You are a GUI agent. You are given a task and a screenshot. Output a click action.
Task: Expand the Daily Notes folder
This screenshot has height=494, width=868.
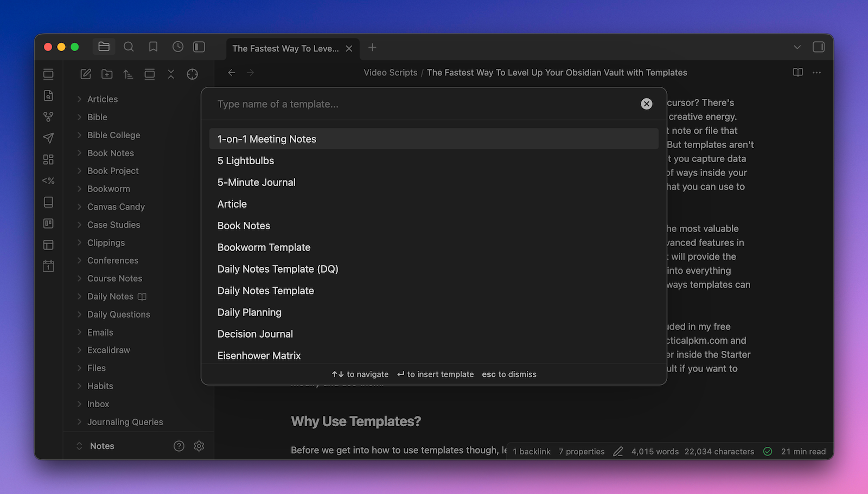click(110, 296)
